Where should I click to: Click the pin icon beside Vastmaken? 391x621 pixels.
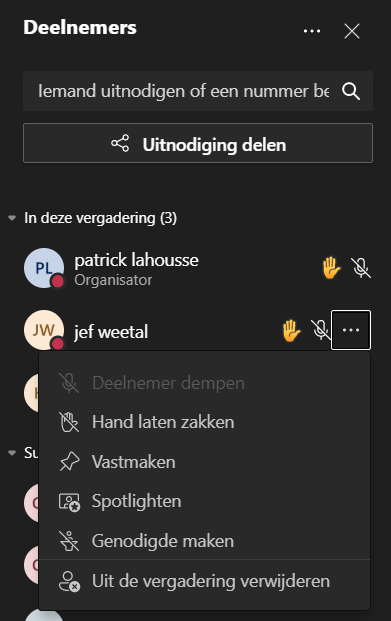[x=70, y=462]
